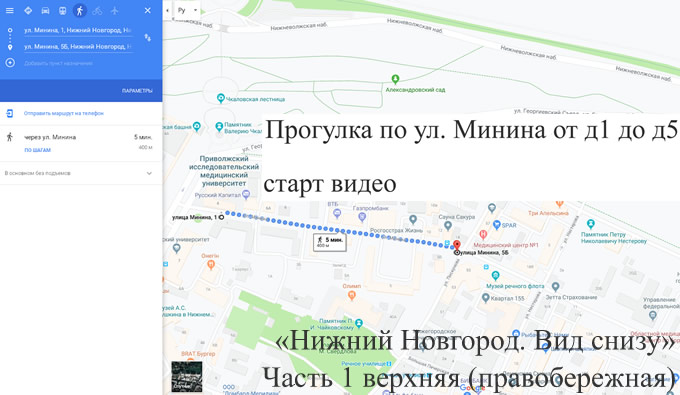Close the directions panel

pos(147,10)
